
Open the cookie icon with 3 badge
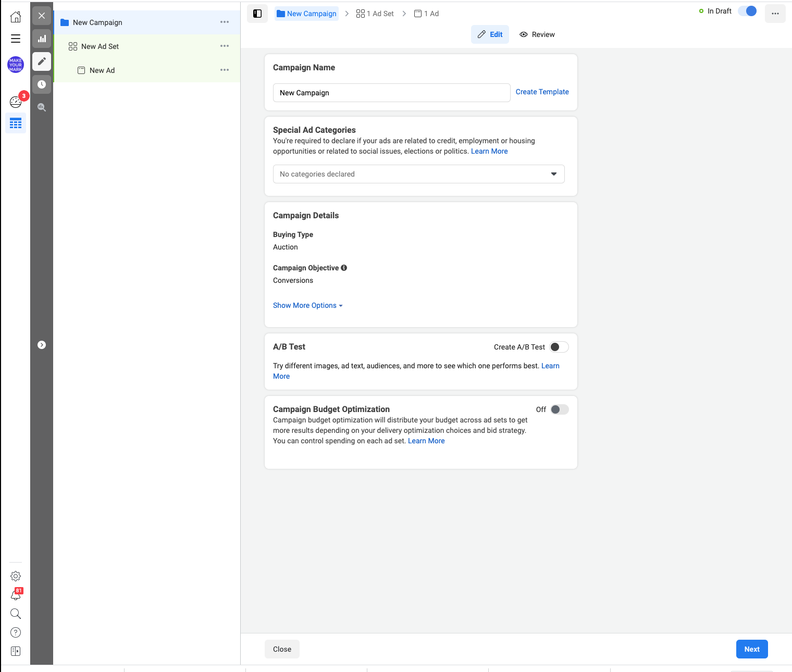tap(16, 102)
